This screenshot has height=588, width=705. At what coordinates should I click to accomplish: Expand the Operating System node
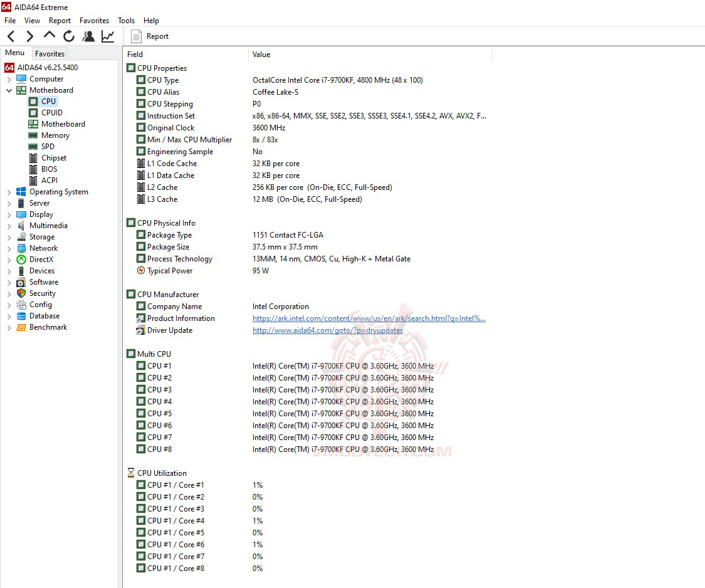coord(9,192)
